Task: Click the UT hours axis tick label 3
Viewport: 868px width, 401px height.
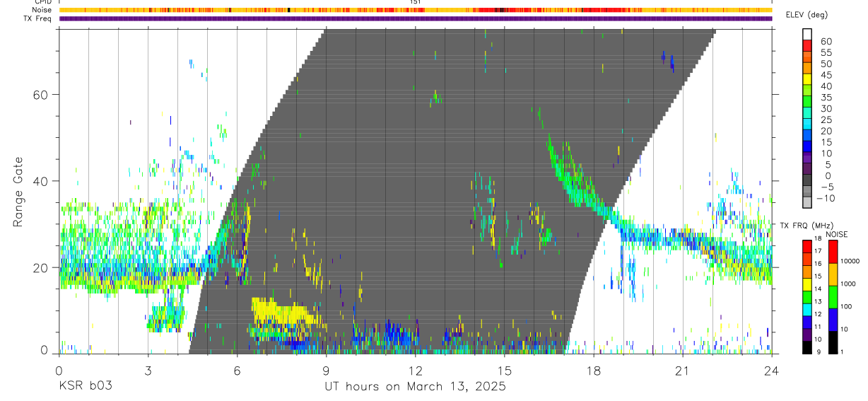Action: coord(148,371)
